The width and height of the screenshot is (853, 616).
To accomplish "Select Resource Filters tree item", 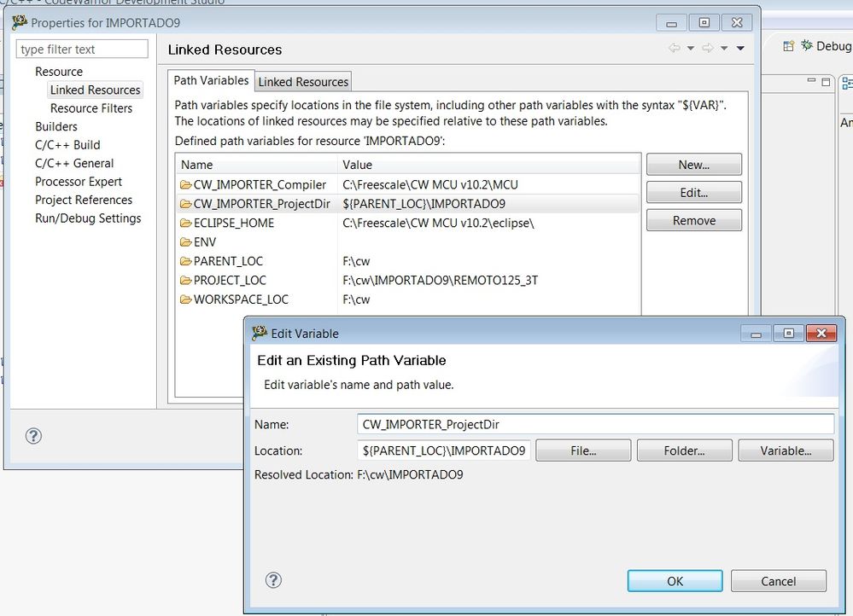I will click(91, 108).
